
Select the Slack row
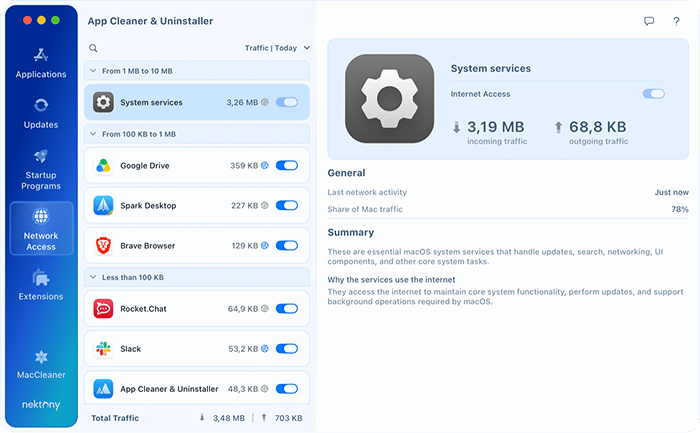pyautogui.click(x=197, y=349)
